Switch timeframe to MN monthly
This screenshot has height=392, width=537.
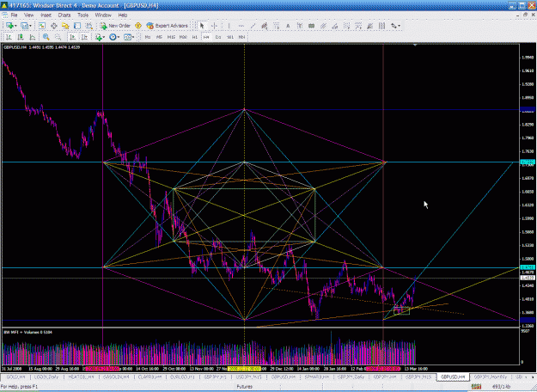point(241,37)
